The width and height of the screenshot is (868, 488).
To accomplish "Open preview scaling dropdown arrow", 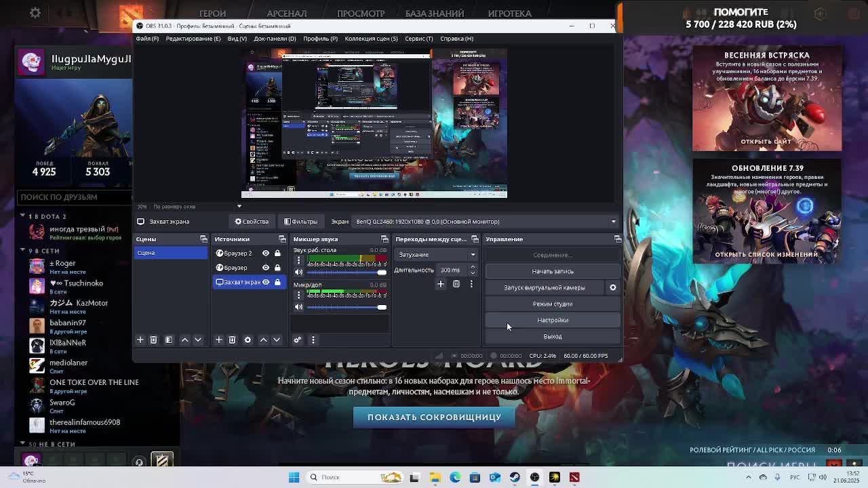I will [239, 207].
